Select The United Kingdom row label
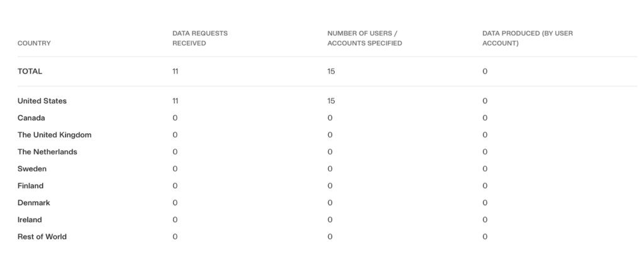The height and width of the screenshot is (260, 644). [x=55, y=135]
